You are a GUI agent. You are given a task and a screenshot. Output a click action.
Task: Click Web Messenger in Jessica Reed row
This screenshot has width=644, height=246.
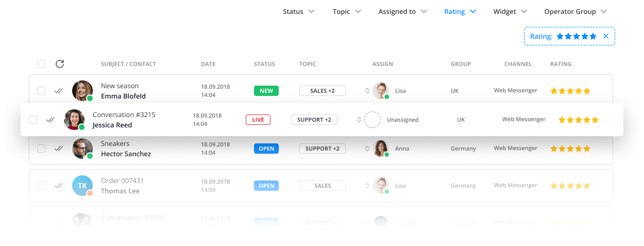[x=523, y=119]
